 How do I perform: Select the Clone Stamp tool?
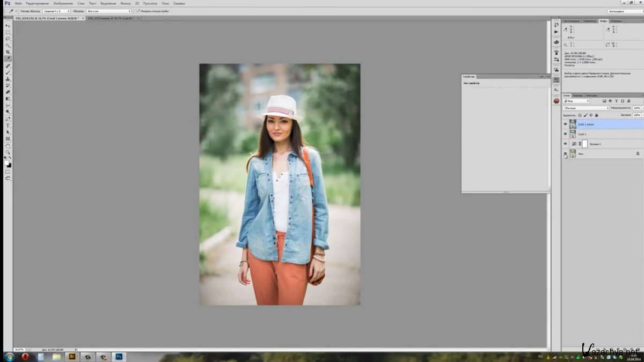[x=8, y=79]
